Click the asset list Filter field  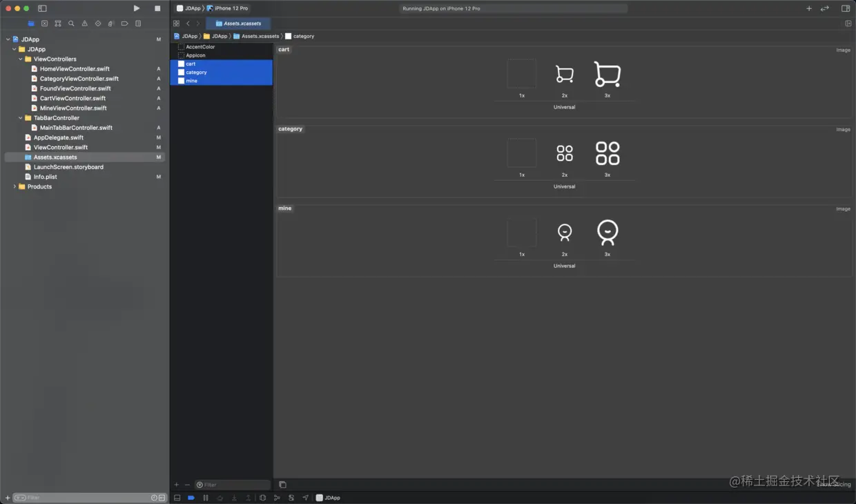(233, 485)
